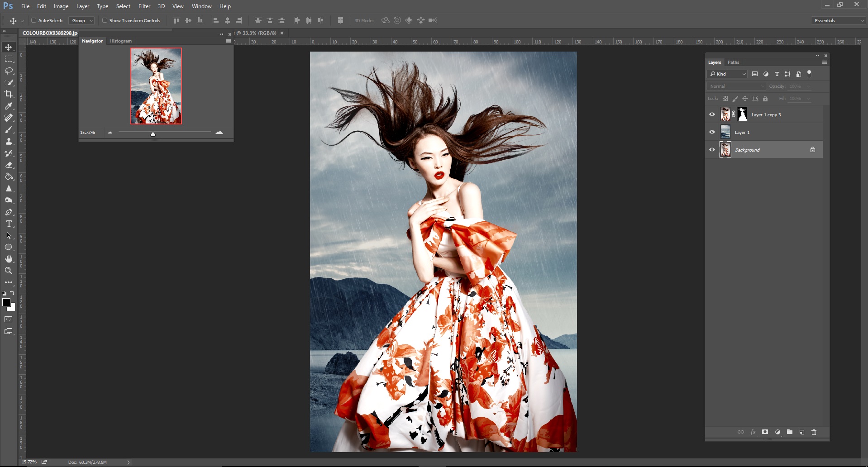Select the Zoom tool
This screenshot has width=868, height=467.
[x=9, y=271]
